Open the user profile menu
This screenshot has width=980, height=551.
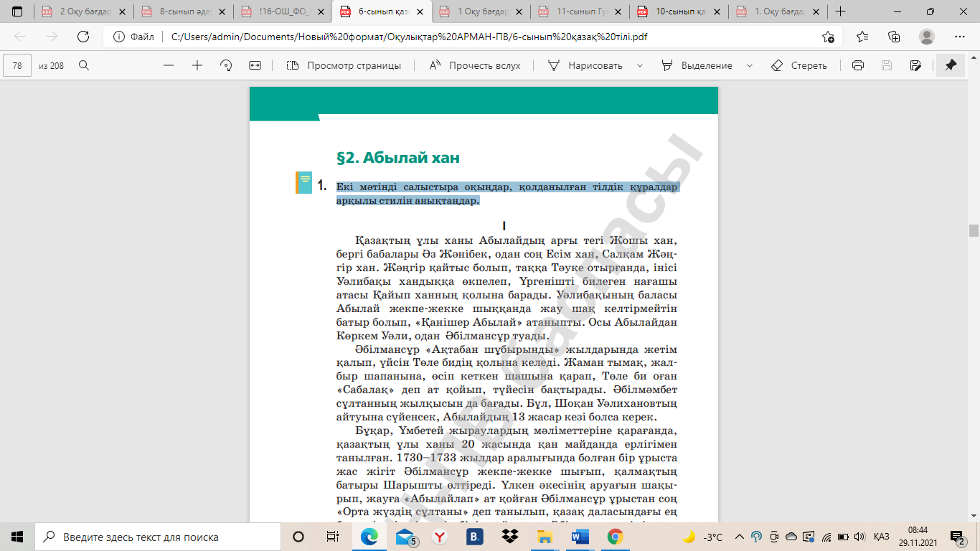point(927,37)
